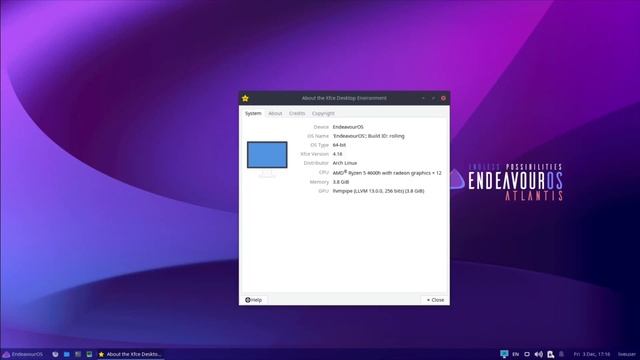Click the EN keyboard layout indicator
Screen dimensions: 640x360
516,354
